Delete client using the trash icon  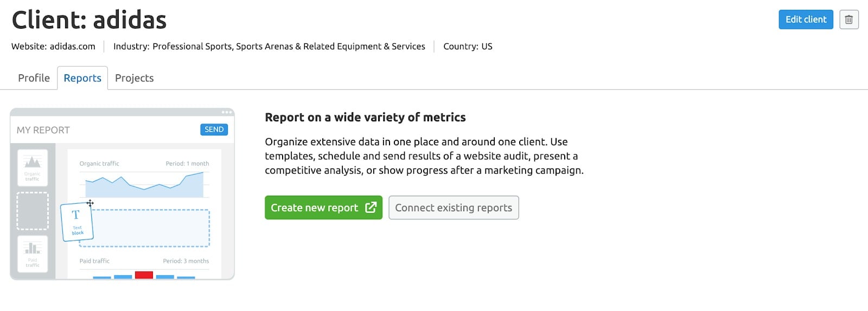(849, 20)
